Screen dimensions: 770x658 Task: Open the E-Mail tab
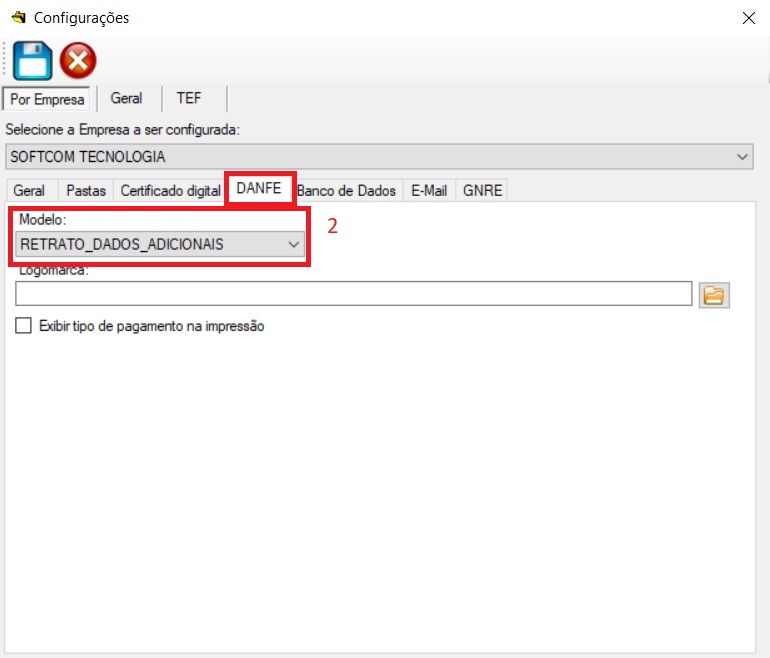point(429,190)
